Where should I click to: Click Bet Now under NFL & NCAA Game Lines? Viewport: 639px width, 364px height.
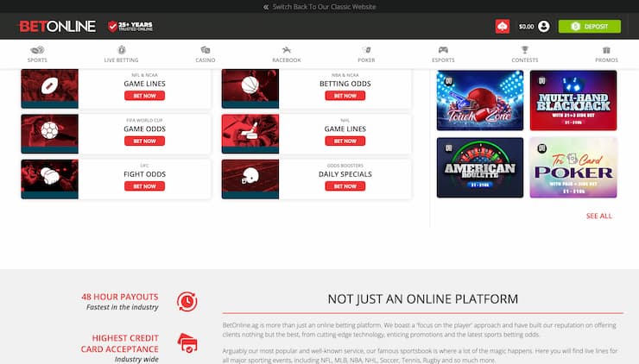145,96
